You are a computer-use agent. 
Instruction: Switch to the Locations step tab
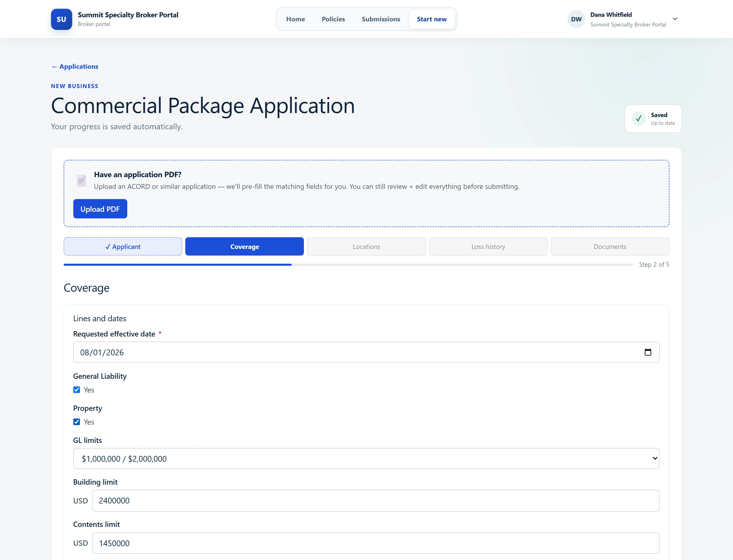[366, 247]
